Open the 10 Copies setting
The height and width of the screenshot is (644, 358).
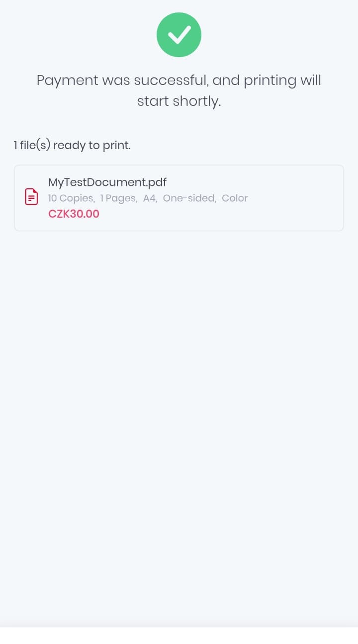(70, 198)
